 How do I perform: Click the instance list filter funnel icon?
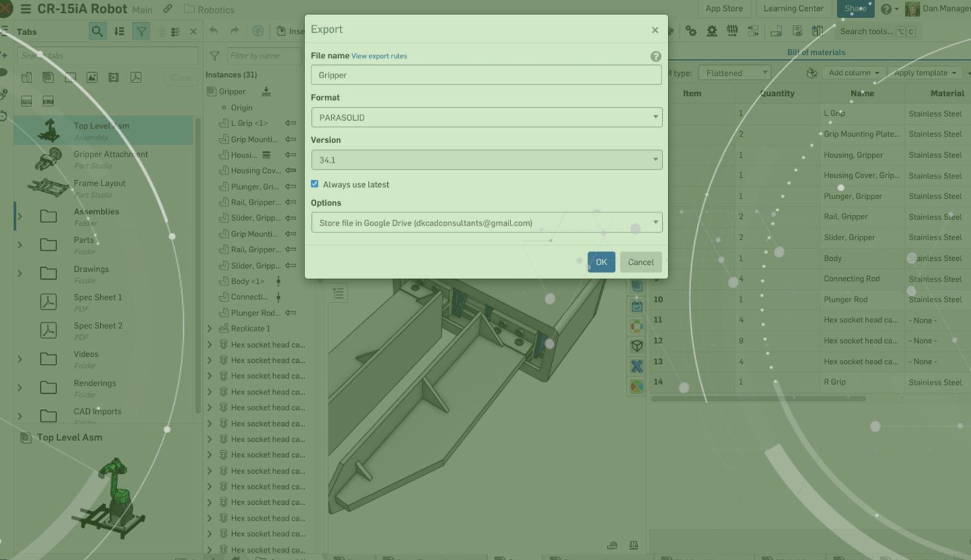coord(214,56)
